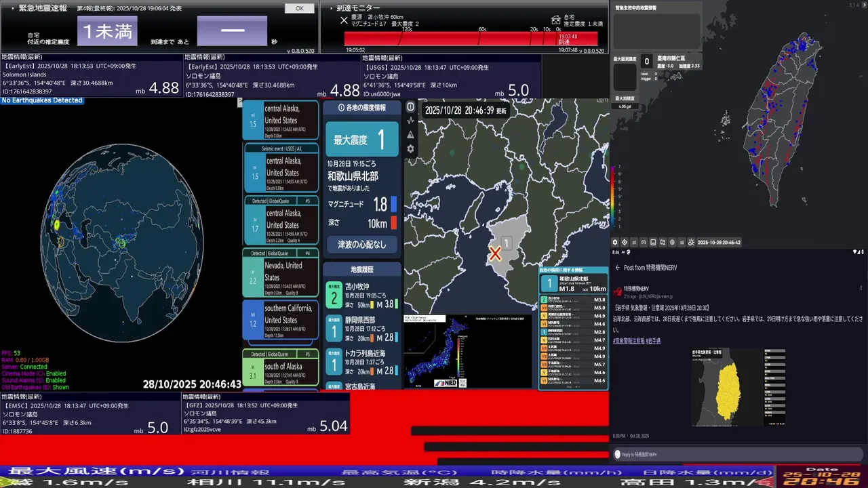Click the 'Old Earthquakes (E): Shown' status line
868x488 pixels.
tap(35, 387)
